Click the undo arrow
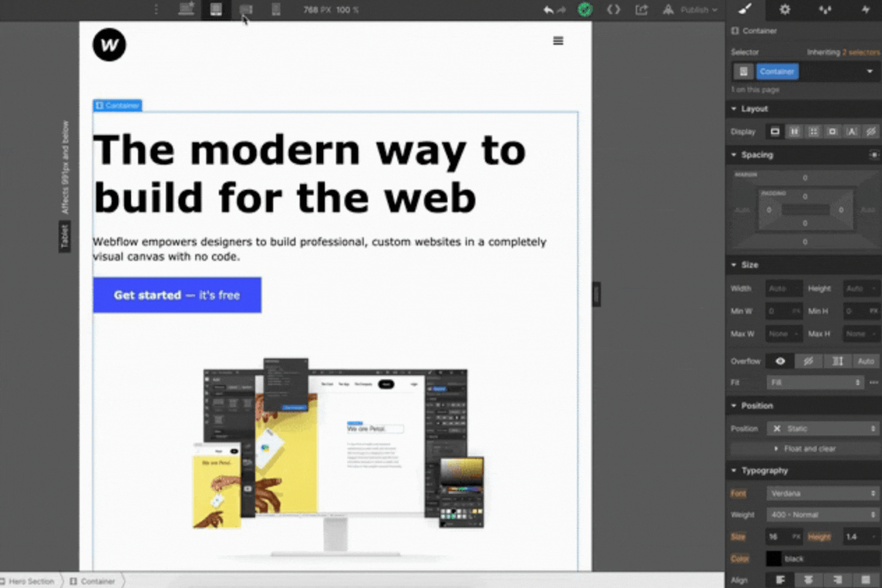 coord(547,9)
